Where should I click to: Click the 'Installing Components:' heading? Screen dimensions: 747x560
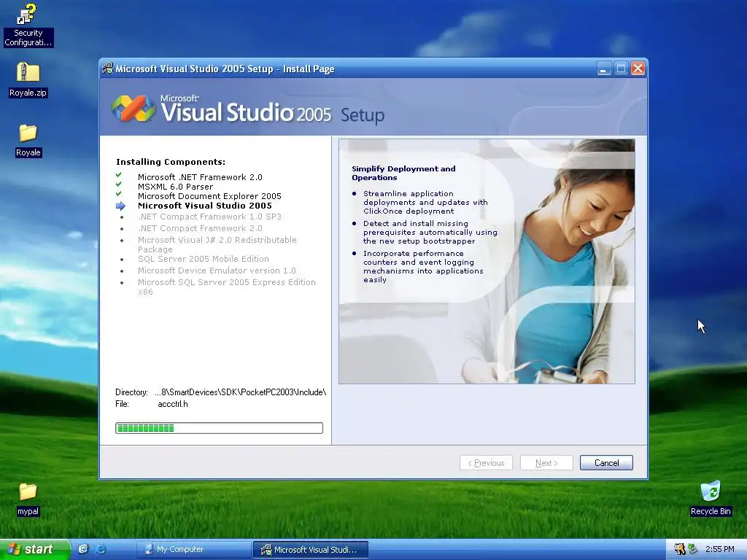point(171,162)
